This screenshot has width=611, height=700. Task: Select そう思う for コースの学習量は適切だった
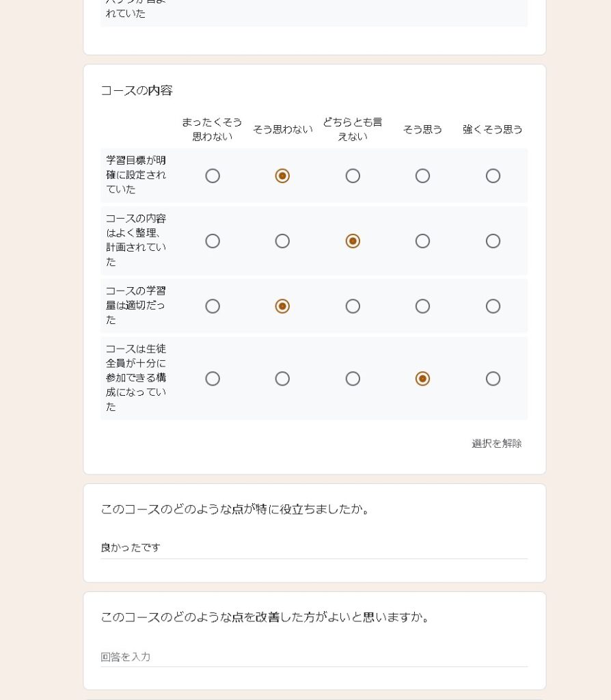422,306
